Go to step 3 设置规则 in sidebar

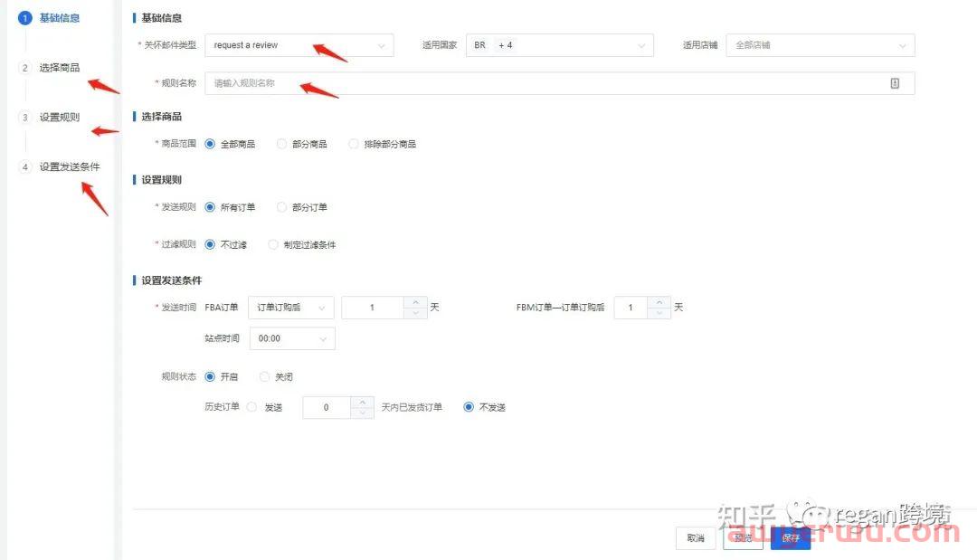click(49, 117)
